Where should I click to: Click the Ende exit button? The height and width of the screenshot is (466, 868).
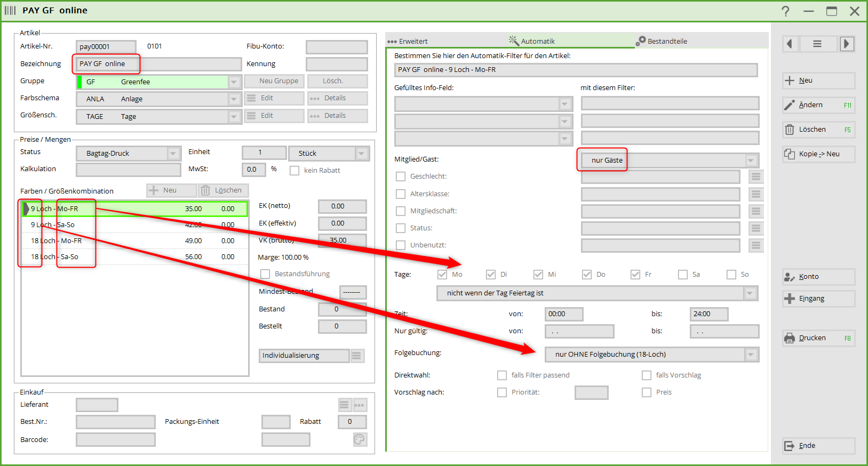coord(818,446)
